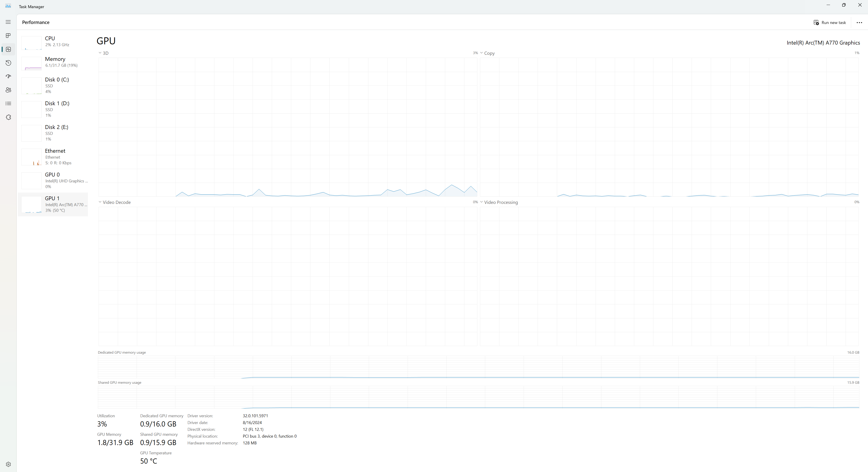Click the Shared GPU memory usage graph
868x472 pixels.
pyautogui.click(x=478, y=397)
